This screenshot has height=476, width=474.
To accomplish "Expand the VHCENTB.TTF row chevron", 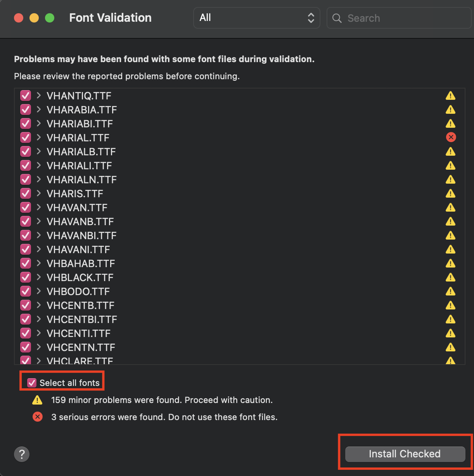I will coord(39,305).
